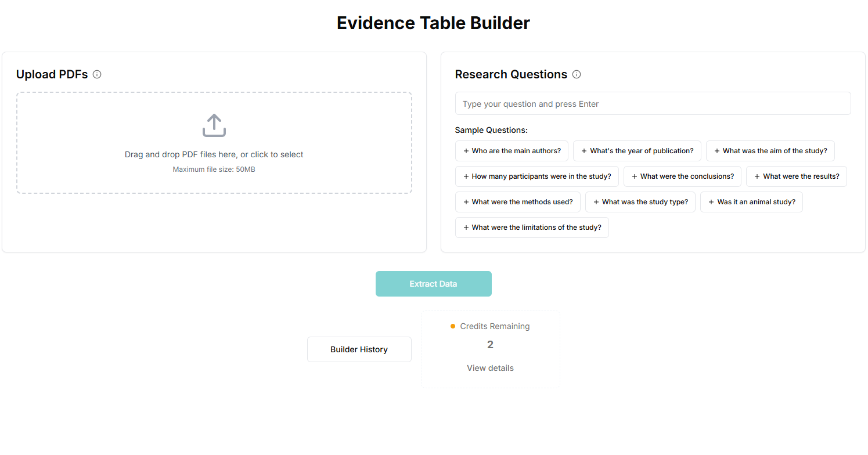
Task: Open the Builder History
Action: click(x=359, y=349)
